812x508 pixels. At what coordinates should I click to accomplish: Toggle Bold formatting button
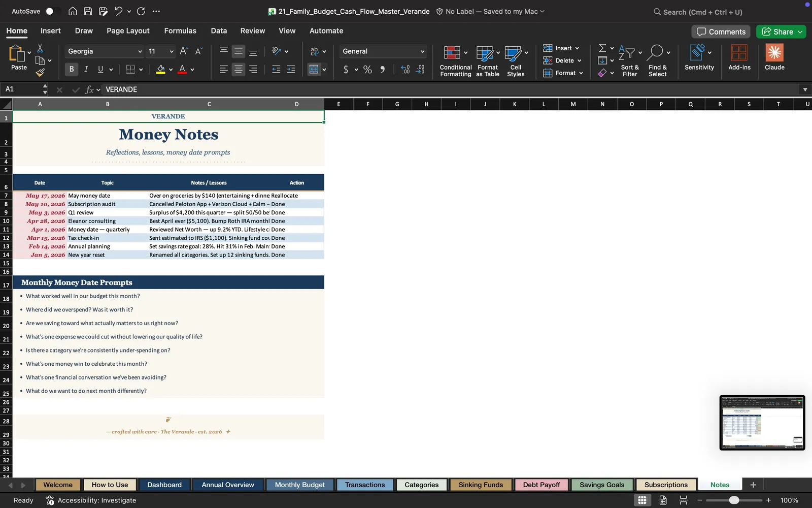[x=72, y=69]
